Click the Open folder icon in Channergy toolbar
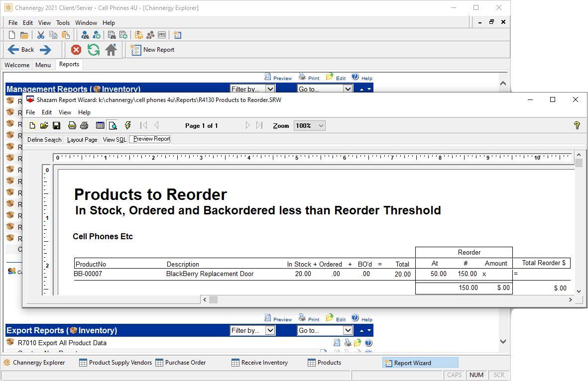 (x=24, y=35)
